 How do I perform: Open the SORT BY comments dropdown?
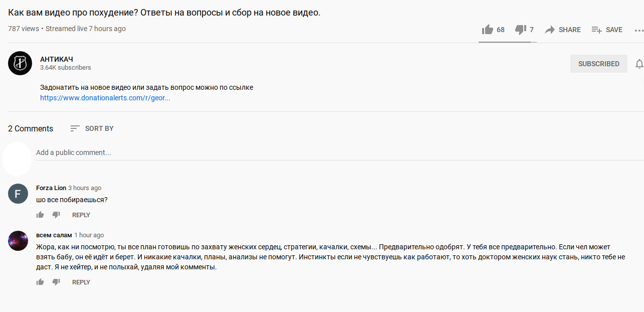pos(92,128)
